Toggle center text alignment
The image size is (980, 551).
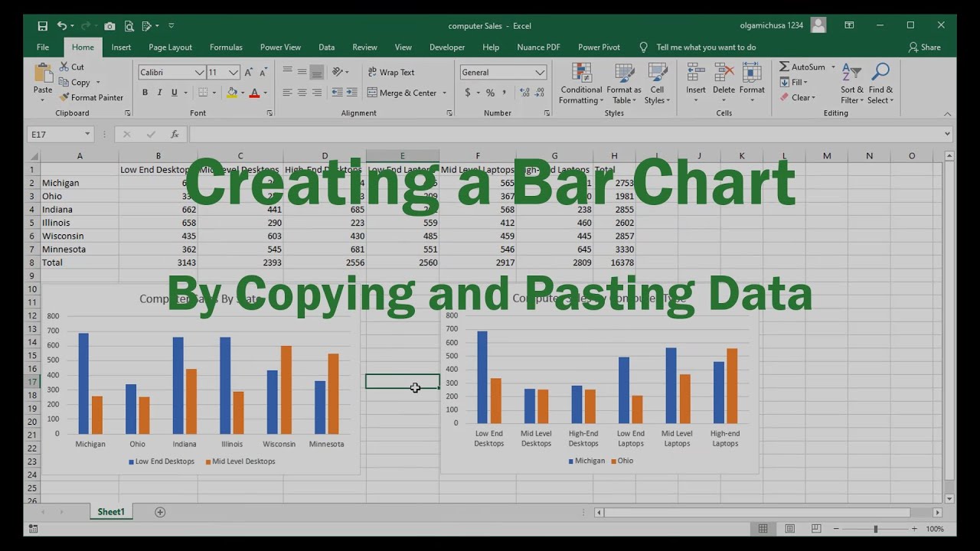(x=302, y=93)
